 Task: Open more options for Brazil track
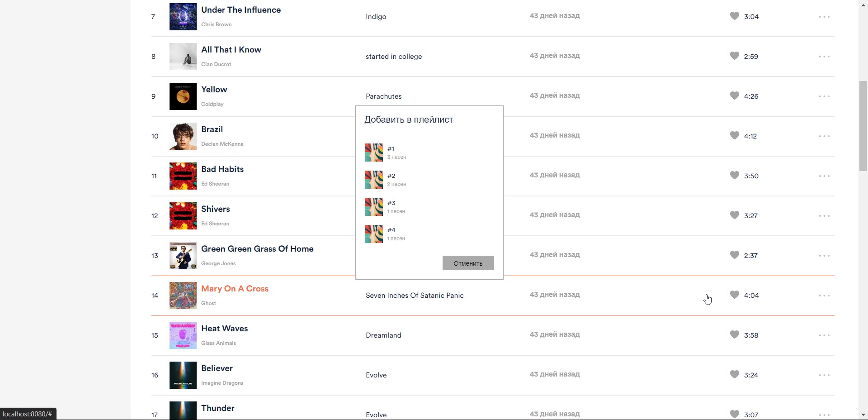click(824, 136)
